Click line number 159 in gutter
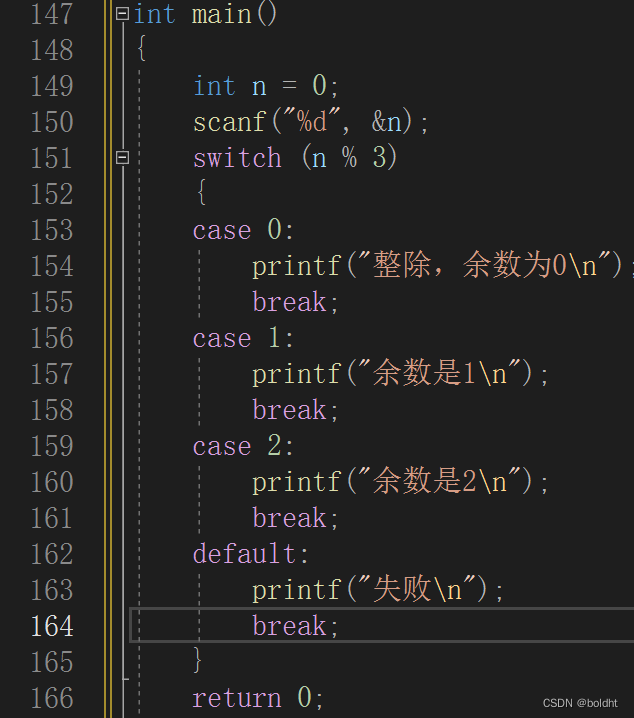The height and width of the screenshot is (718, 634). click(x=52, y=446)
